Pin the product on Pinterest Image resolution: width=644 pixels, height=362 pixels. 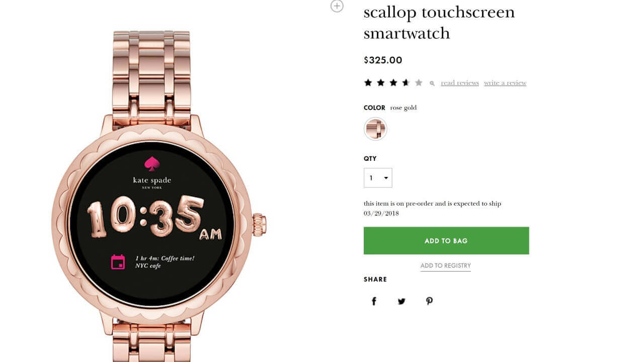point(429,301)
